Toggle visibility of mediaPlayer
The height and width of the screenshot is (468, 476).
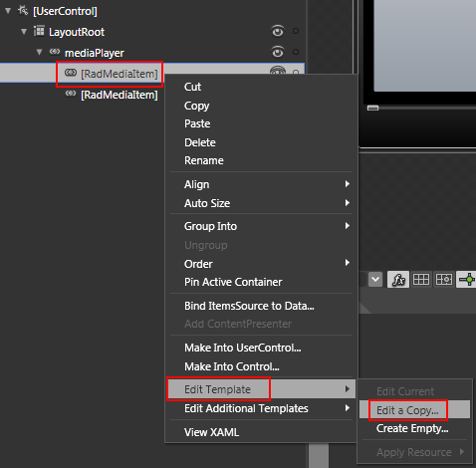[x=278, y=52]
